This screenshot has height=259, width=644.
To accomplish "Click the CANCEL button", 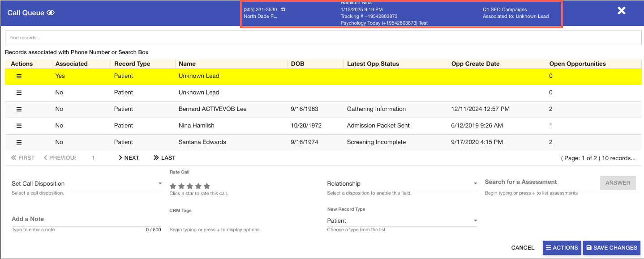I will pyautogui.click(x=523, y=248).
